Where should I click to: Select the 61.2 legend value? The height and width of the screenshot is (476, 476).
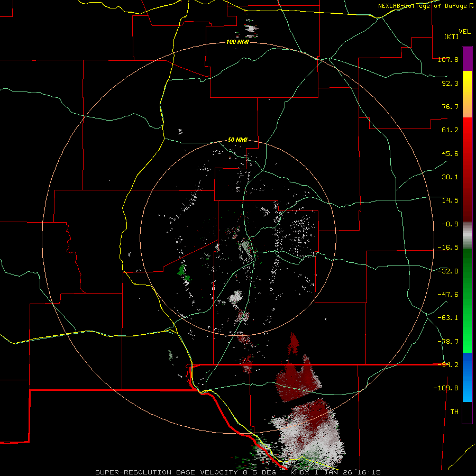pyautogui.click(x=450, y=130)
